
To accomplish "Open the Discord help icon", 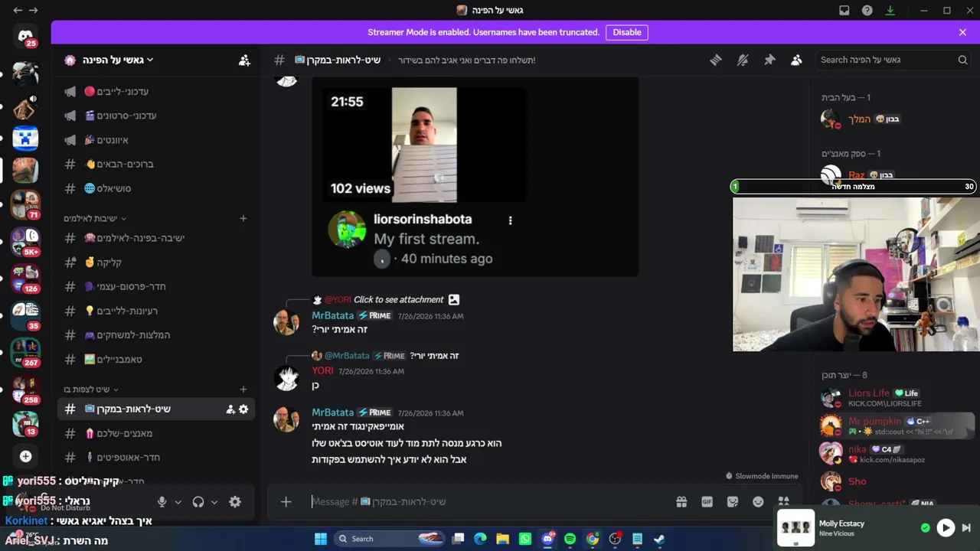I will pyautogui.click(x=867, y=11).
